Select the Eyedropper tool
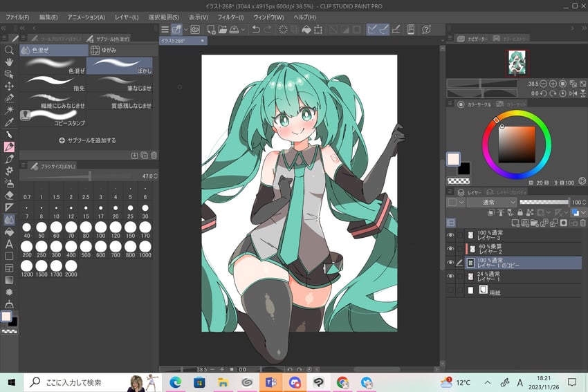 point(9,122)
